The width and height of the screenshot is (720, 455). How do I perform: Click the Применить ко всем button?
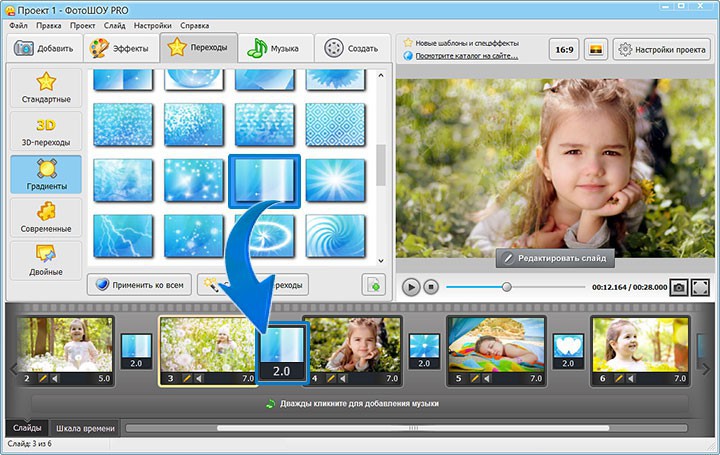(x=139, y=285)
